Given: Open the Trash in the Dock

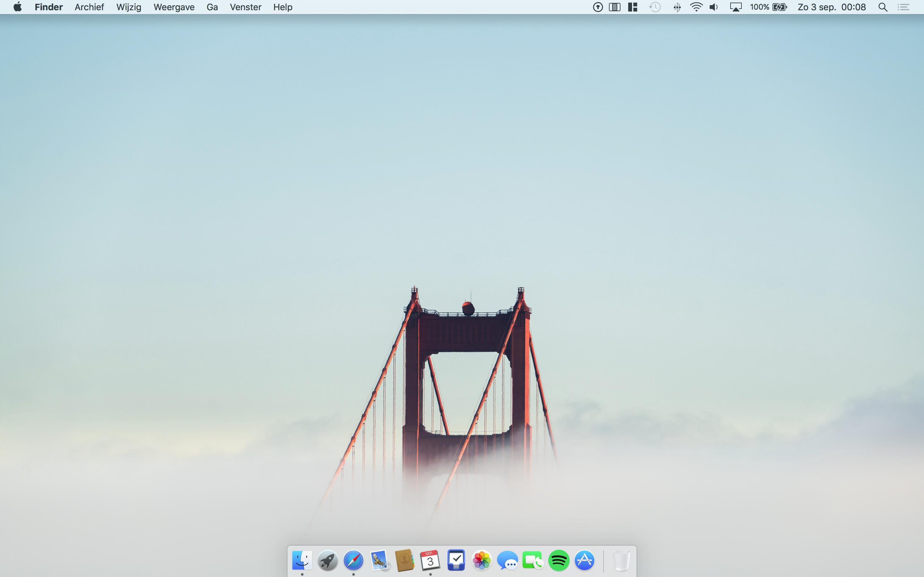Looking at the screenshot, I should pyautogui.click(x=621, y=560).
